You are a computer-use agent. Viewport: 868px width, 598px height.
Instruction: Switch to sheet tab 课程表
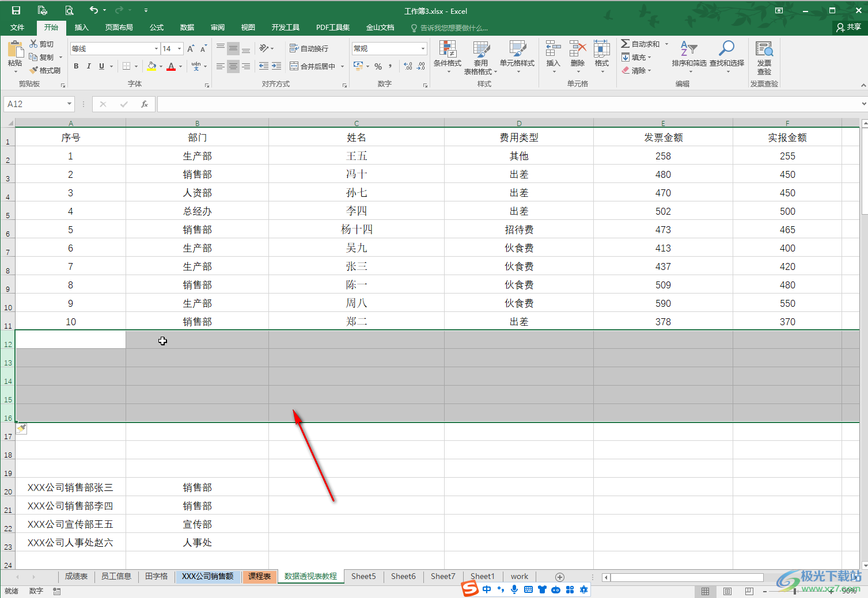(260, 576)
